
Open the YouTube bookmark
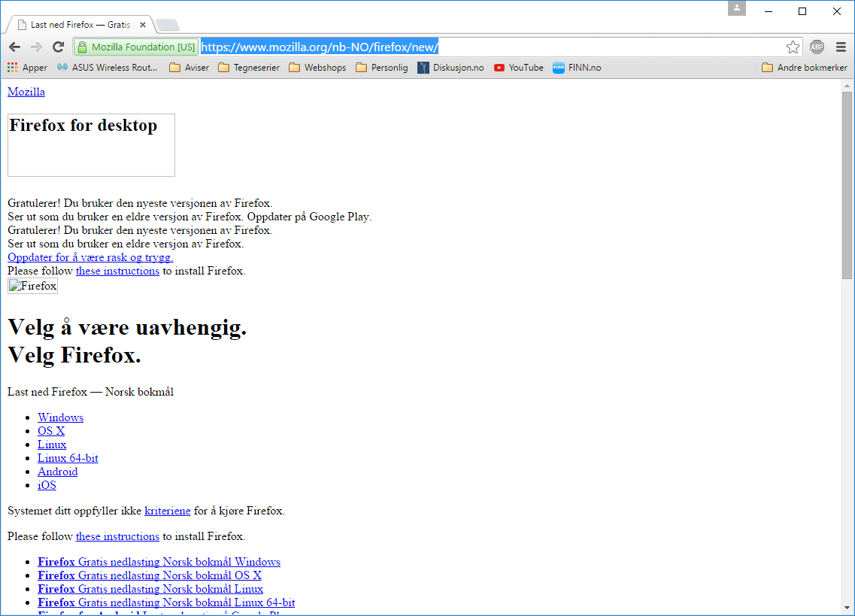click(x=519, y=68)
